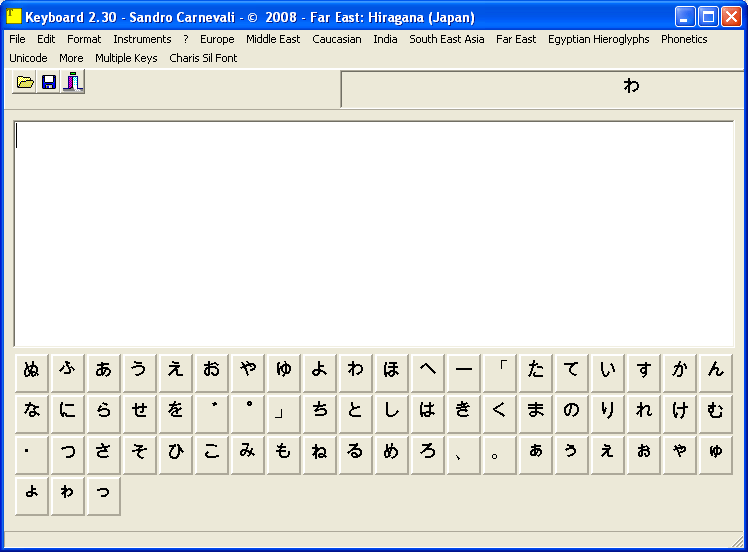Tap the た key

(535, 373)
